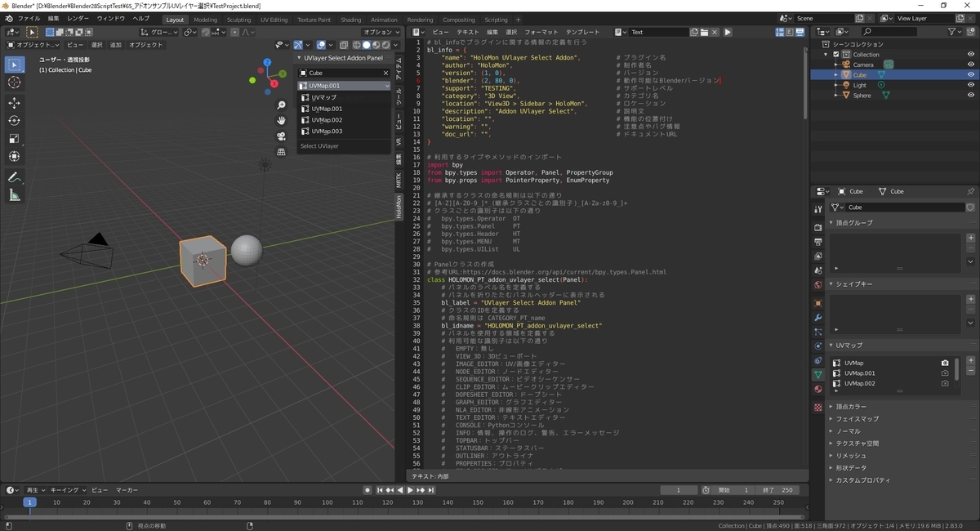Open Render properties tab

point(817,227)
